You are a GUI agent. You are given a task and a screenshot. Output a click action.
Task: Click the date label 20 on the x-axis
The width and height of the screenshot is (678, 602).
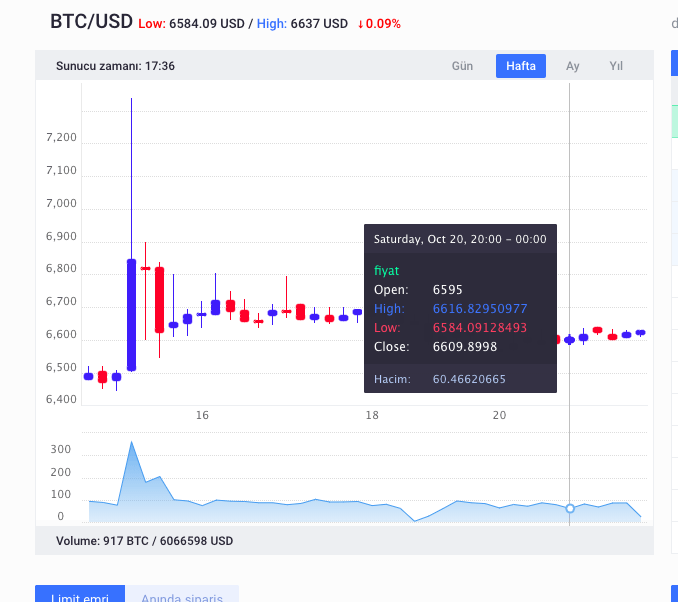[x=499, y=415]
